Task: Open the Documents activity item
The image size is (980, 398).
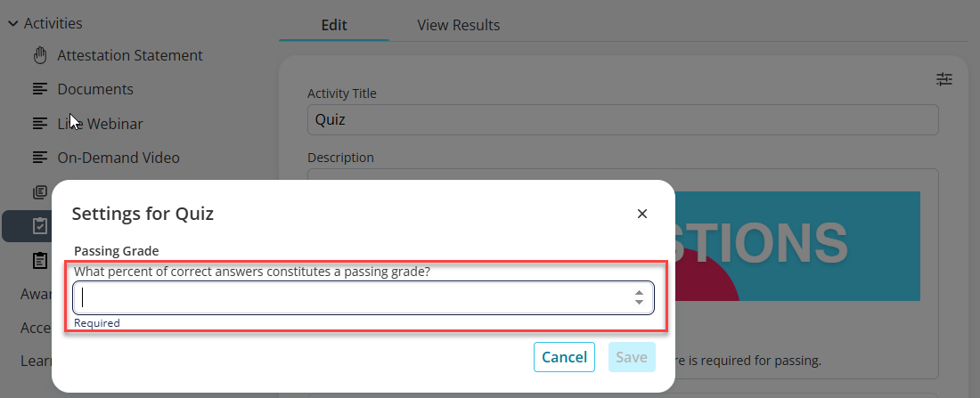Action: 95,89
